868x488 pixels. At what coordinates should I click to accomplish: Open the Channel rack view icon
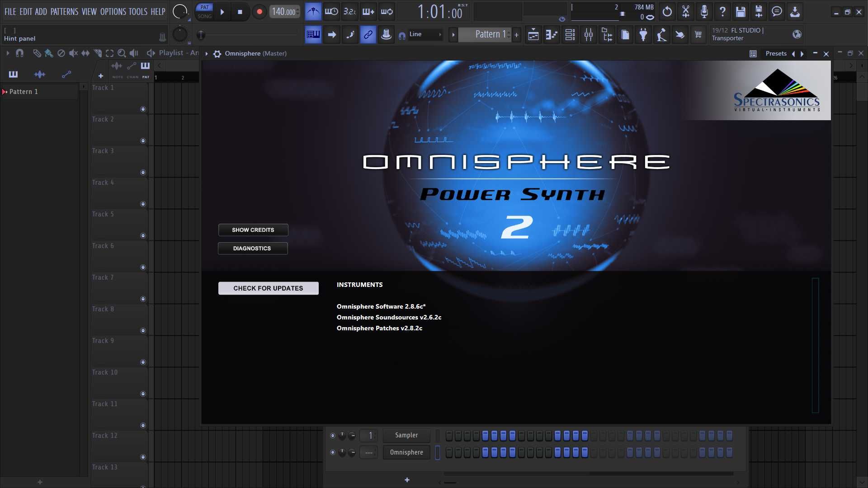click(x=570, y=35)
